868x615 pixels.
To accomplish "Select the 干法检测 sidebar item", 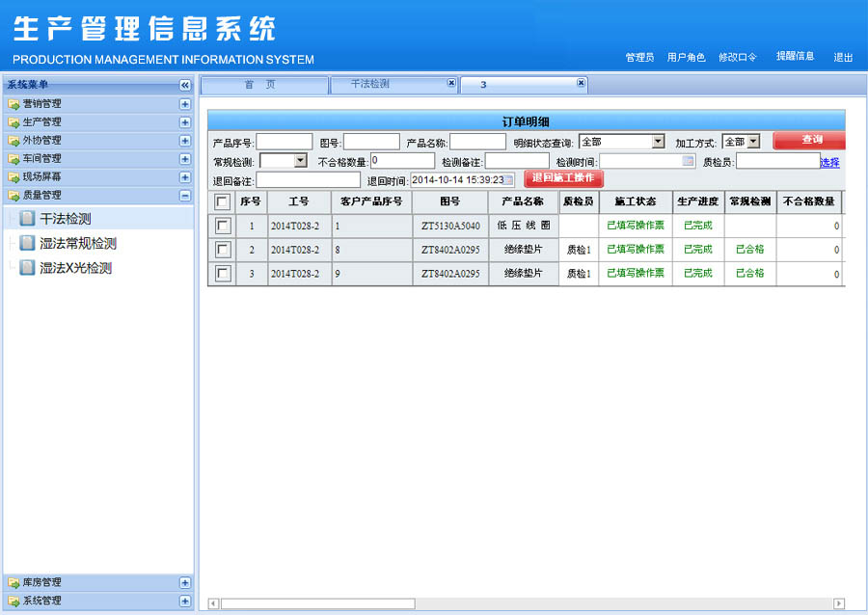I will click(x=65, y=219).
